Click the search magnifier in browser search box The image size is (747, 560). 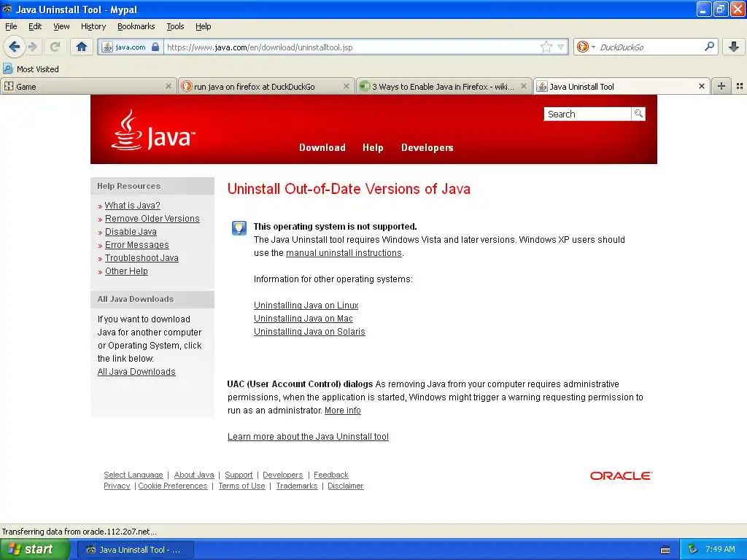pos(709,47)
